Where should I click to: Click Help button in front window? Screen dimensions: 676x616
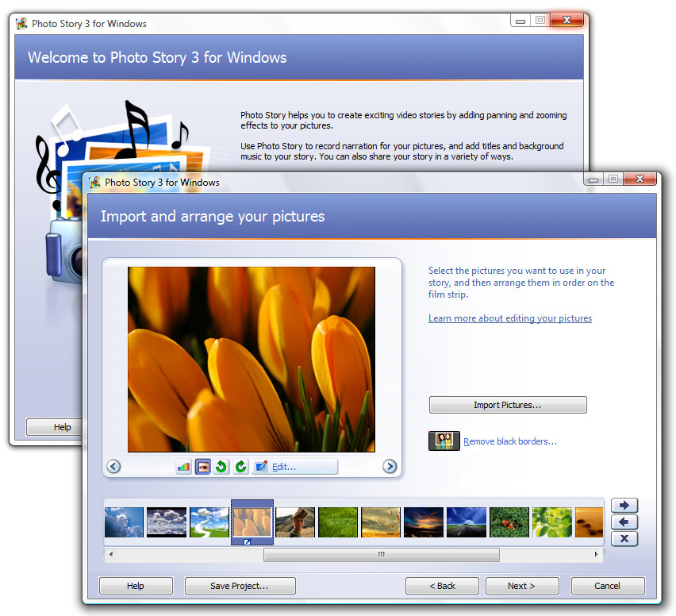[x=136, y=586]
